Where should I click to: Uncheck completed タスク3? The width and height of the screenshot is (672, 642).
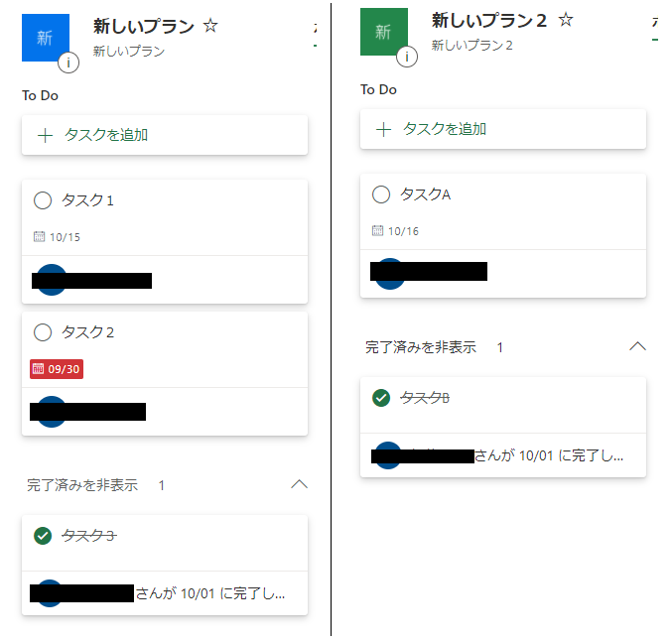pyautogui.click(x=43, y=536)
